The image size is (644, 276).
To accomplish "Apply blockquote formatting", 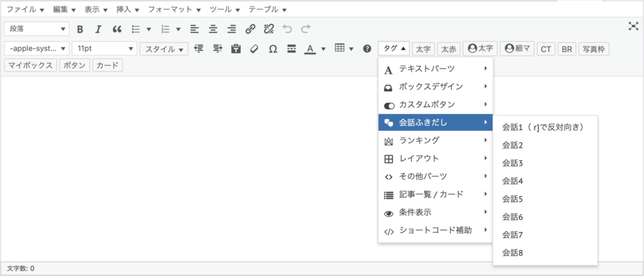I will (116, 29).
